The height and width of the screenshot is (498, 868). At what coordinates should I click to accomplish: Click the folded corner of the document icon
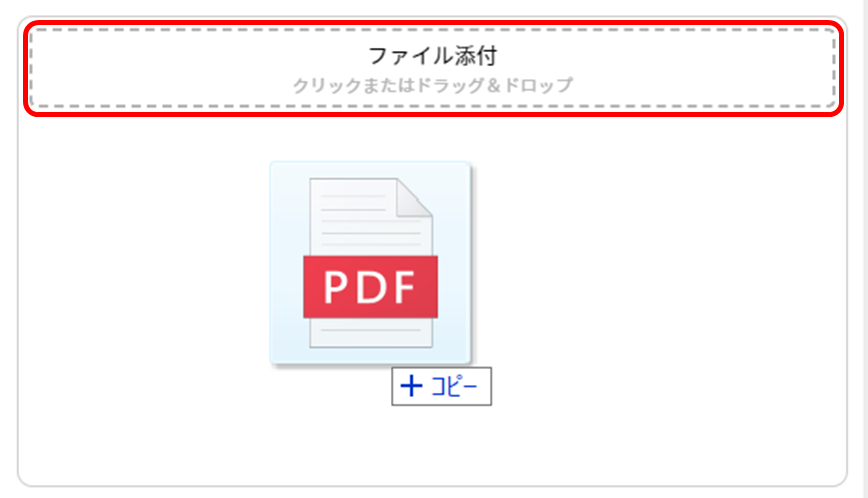point(414,197)
